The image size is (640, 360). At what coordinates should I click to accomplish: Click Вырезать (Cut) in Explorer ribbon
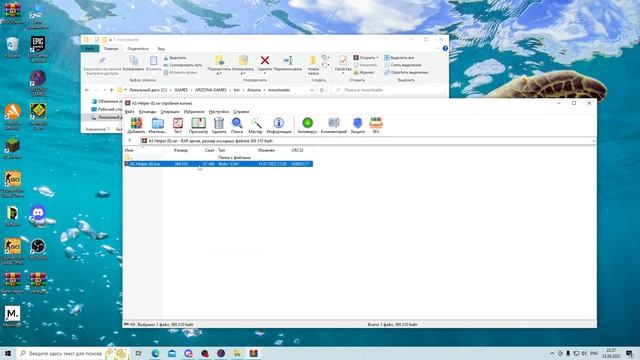coord(175,58)
